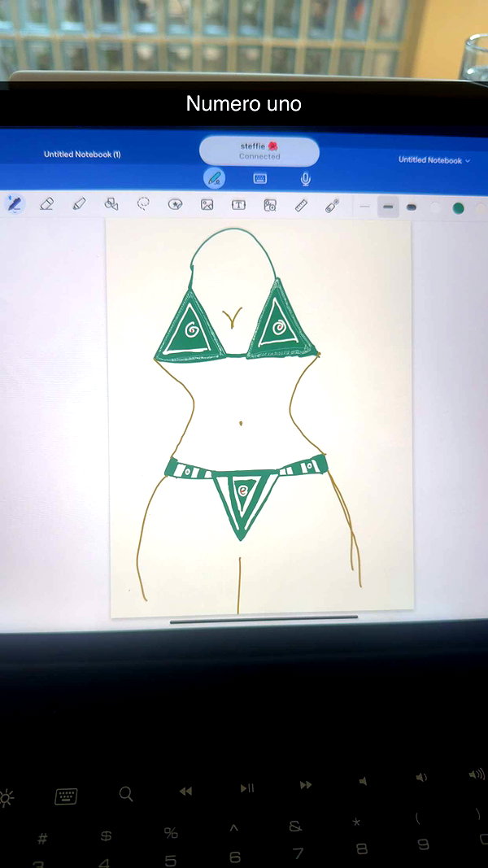This screenshot has width=488, height=868.
Task: Pick the green color swatch
Action: (458, 208)
